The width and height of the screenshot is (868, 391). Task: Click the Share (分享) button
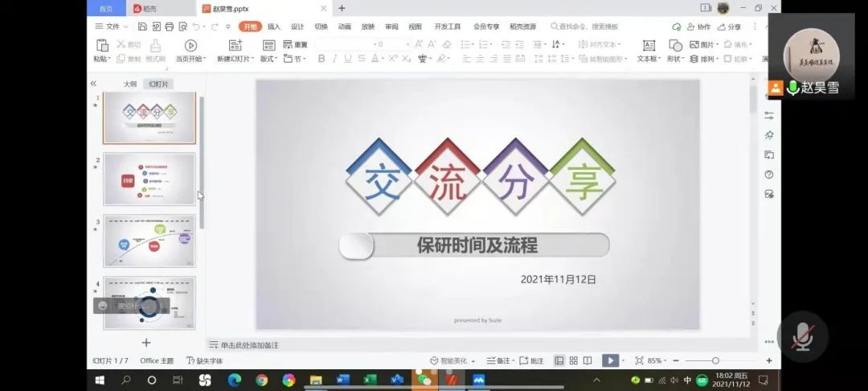(x=729, y=27)
